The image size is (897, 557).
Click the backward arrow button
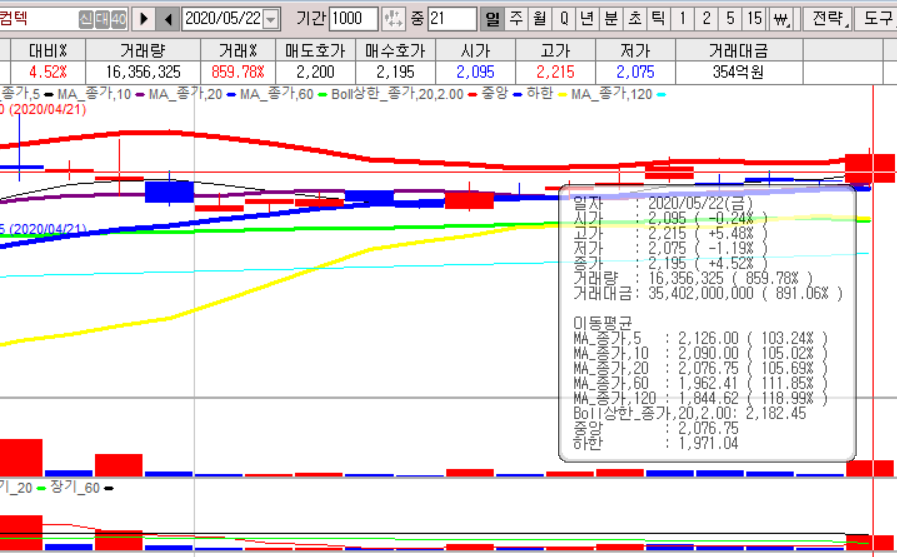click(x=168, y=19)
